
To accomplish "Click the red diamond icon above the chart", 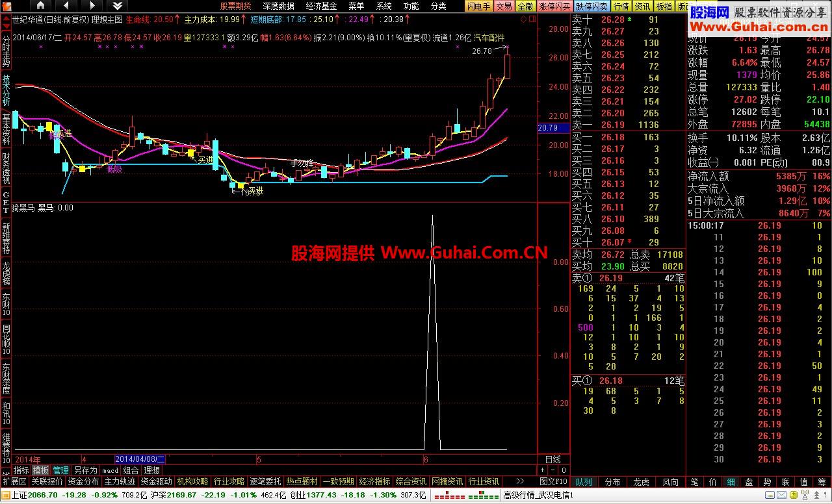I will click(x=523, y=19).
